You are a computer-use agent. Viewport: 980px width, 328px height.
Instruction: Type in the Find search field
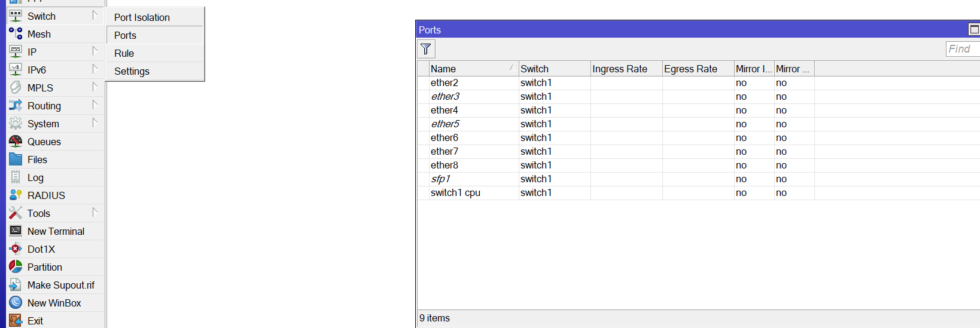962,49
